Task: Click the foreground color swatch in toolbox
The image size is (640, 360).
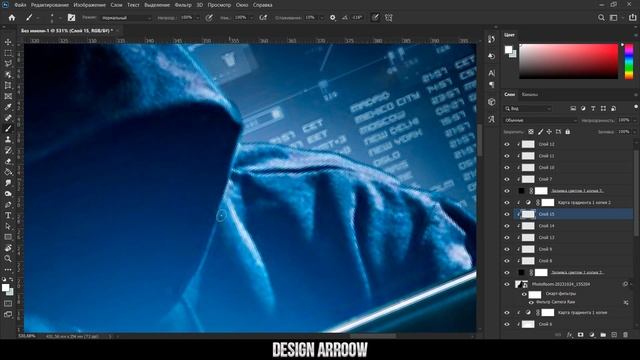Action: (x=5, y=288)
